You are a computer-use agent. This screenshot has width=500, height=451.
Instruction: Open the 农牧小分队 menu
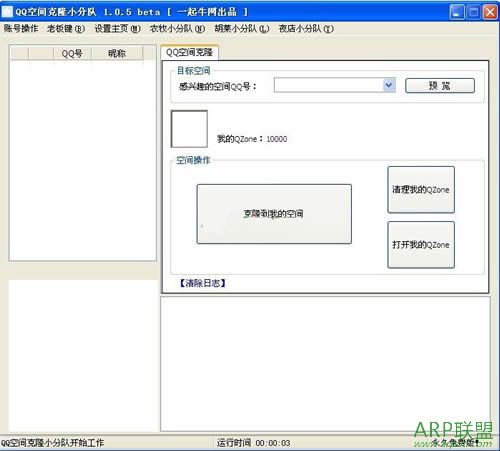tap(177, 29)
